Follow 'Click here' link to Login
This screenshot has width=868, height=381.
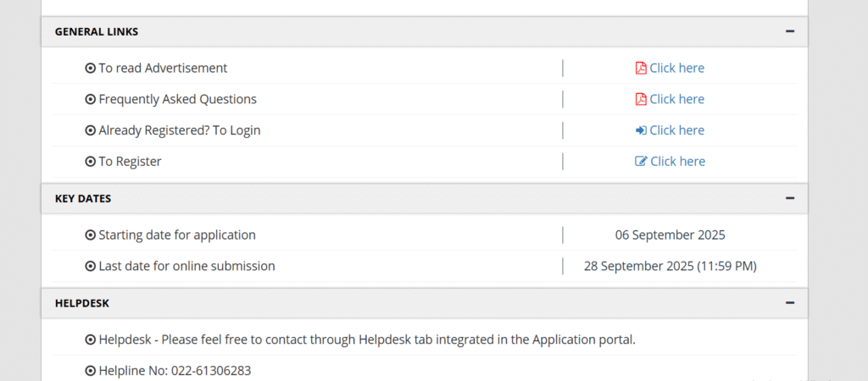tap(676, 130)
